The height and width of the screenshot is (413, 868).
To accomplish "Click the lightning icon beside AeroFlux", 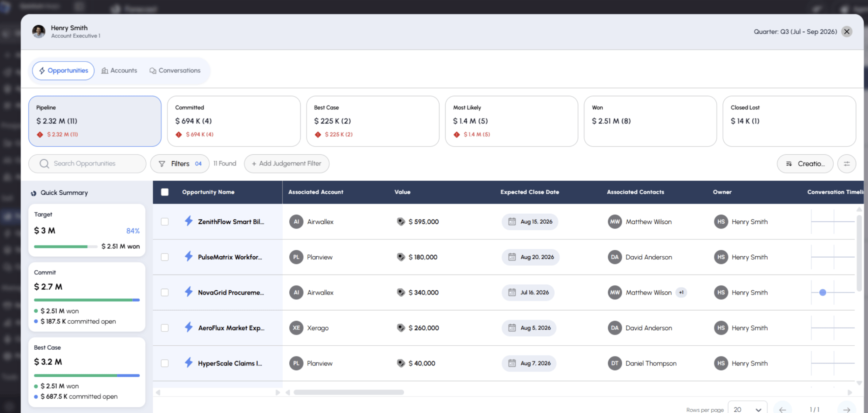I will (x=189, y=327).
